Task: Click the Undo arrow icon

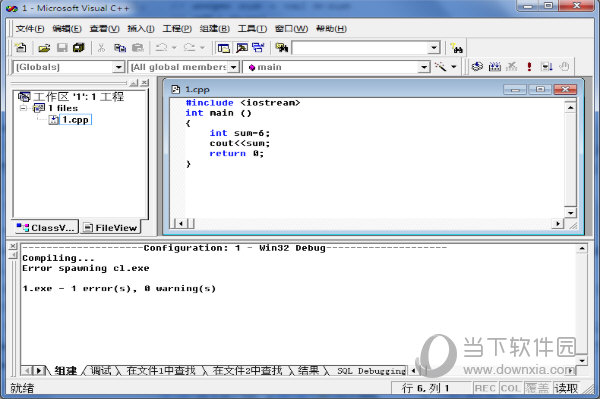Action: pyautogui.click(x=161, y=48)
